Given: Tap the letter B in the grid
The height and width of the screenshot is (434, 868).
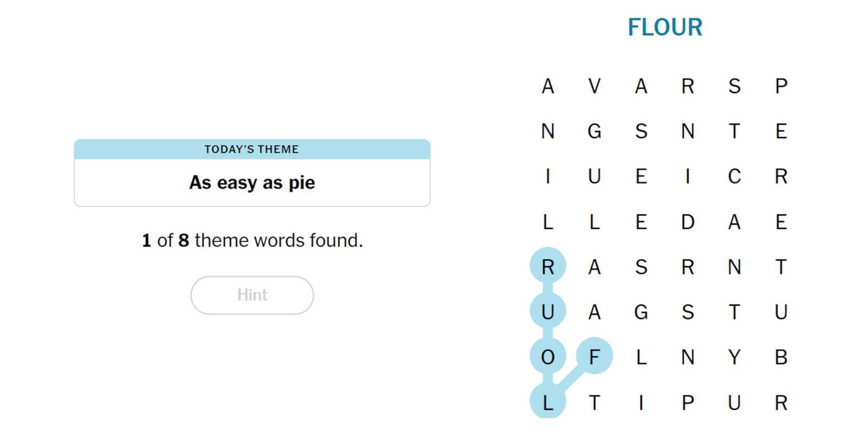Looking at the screenshot, I should tap(781, 357).
